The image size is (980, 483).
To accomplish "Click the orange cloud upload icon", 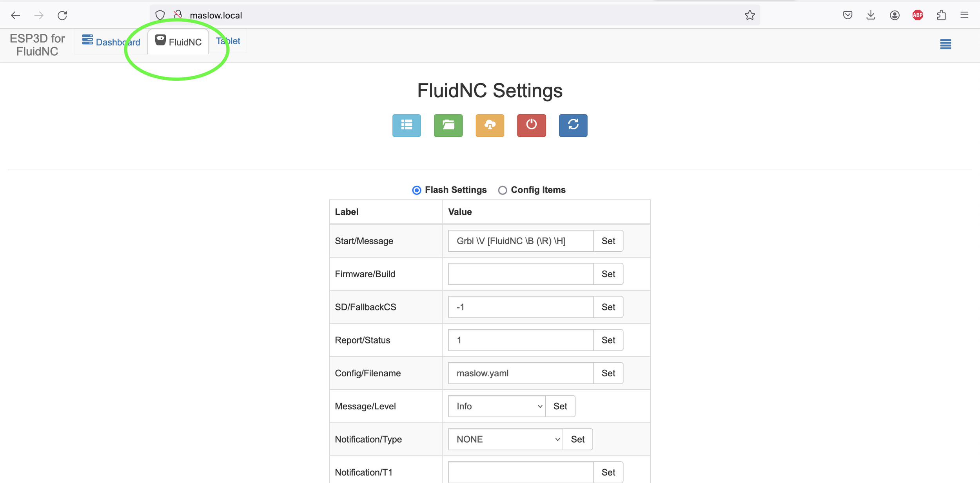I will (490, 125).
